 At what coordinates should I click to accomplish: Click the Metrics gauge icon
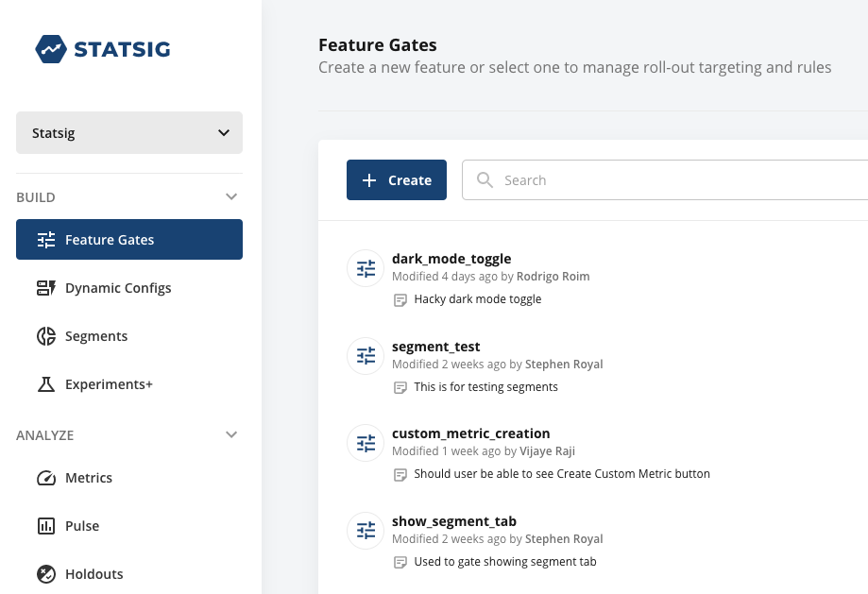click(46, 478)
